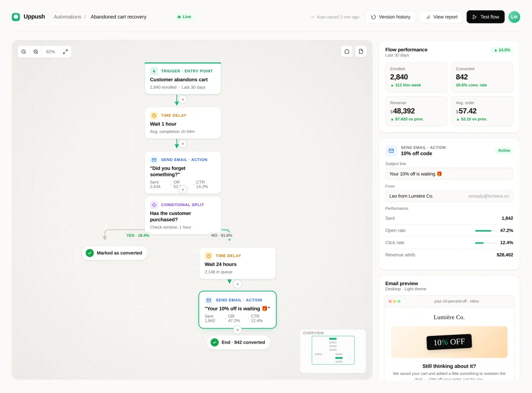Image resolution: width=532 pixels, height=393 pixels.
Task: Expand canvas to fullscreen with arrows icon
Action: [65, 52]
